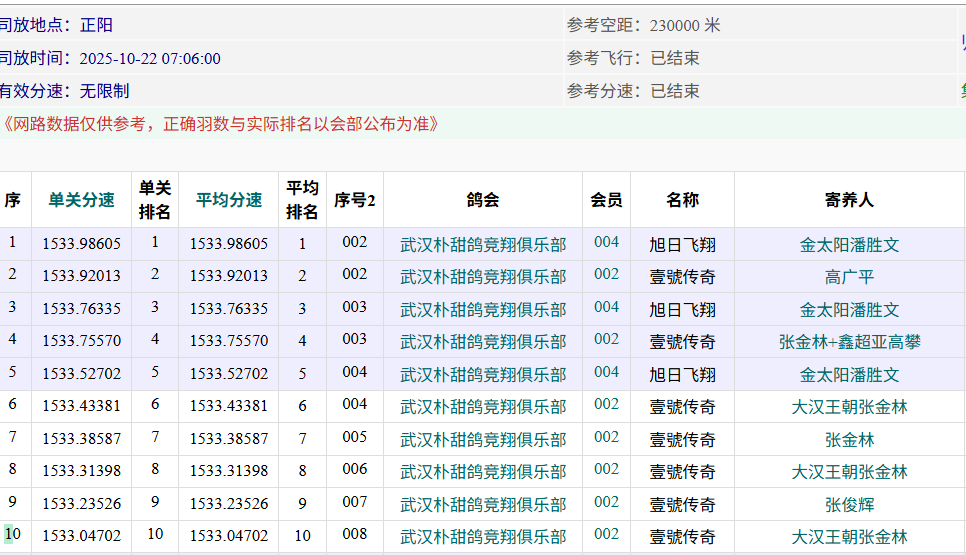Click the 序号2 column header
The width and height of the screenshot is (966, 555).
click(354, 200)
